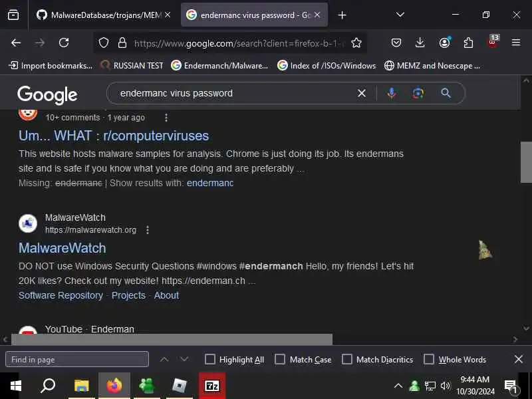This screenshot has height=399, width=532.
Task: Open more options for Reddit result
Action: coord(166,118)
